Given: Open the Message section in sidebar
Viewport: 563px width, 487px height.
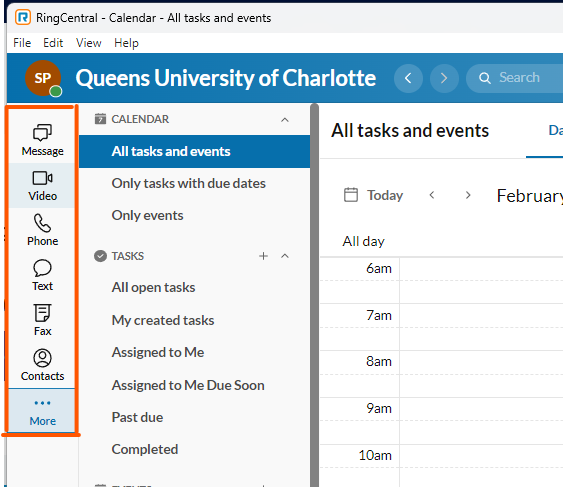Looking at the screenshot, I should point(42,140).
